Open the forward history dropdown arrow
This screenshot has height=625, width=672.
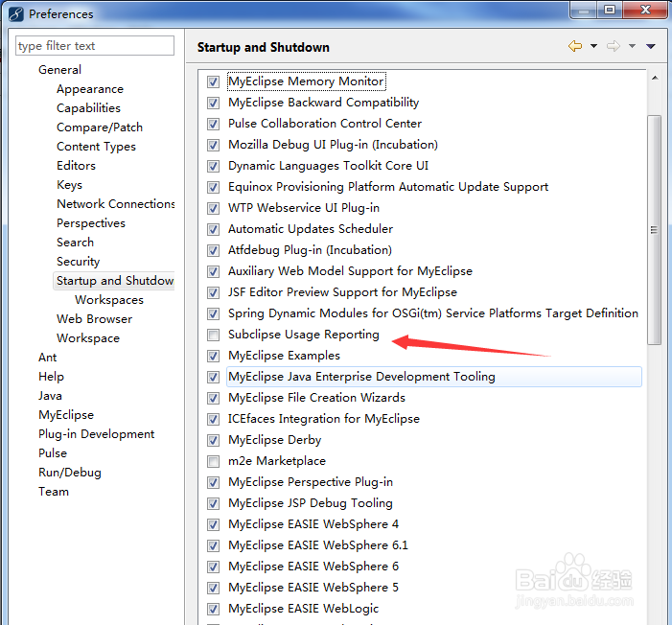coord(632,46)
